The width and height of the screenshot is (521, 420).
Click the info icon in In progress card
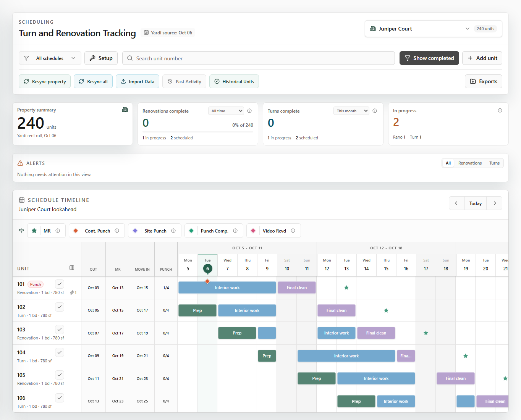click(x=500, y=110)
